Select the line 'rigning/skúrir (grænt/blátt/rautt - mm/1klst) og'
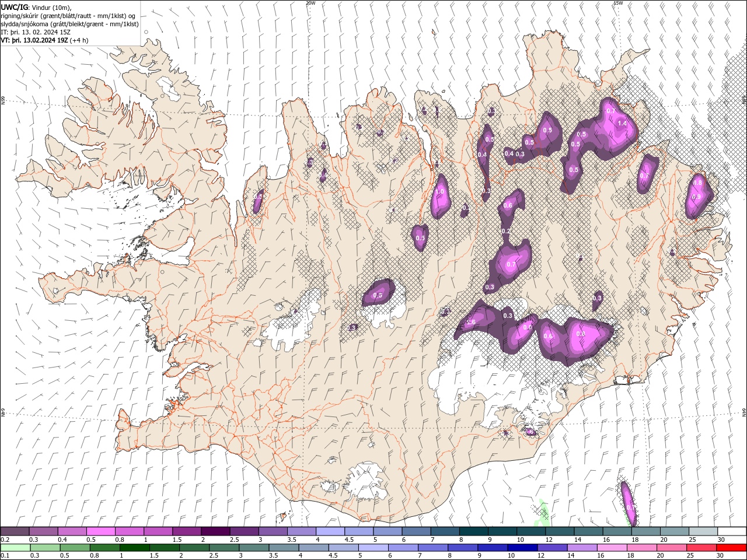Screen dimensions: 747x560 click(69, 16)
